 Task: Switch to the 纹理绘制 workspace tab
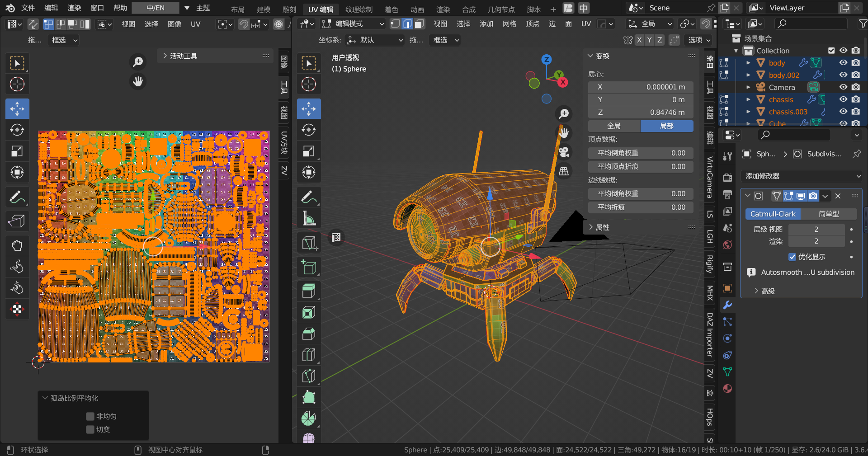[x=359, y=9]
